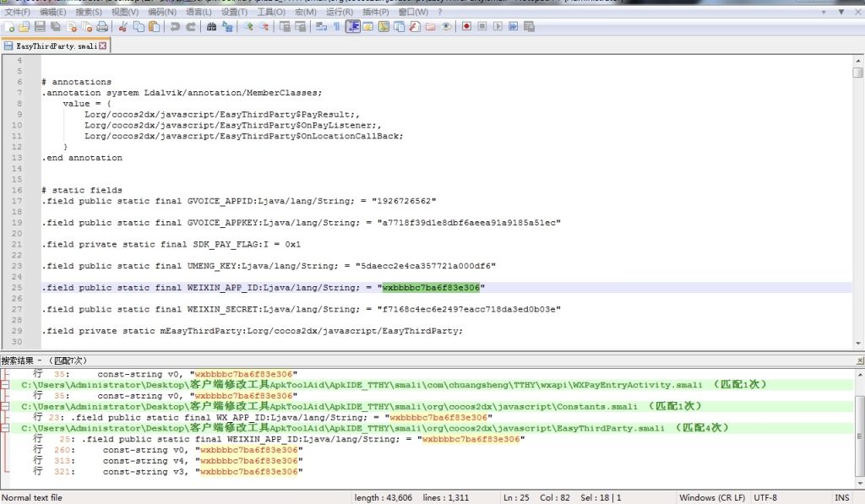Toggle the indent guide toolbar button
The height and width of the screenshot is (504, 865).
tap(353, 27)
